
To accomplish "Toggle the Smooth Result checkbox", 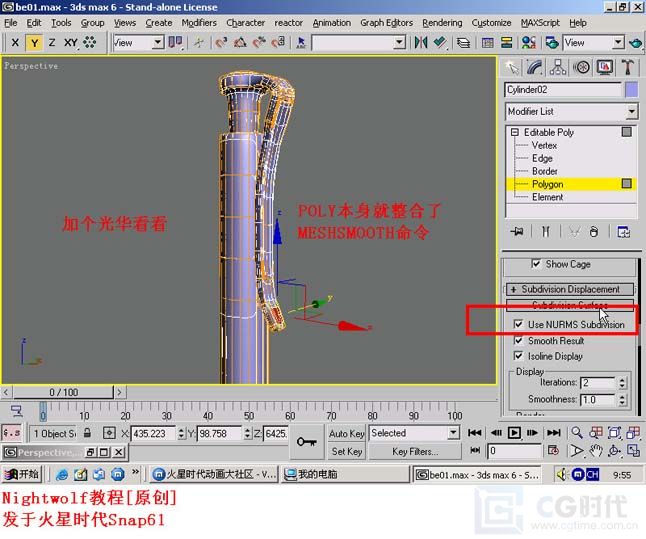I will (518, 340).
